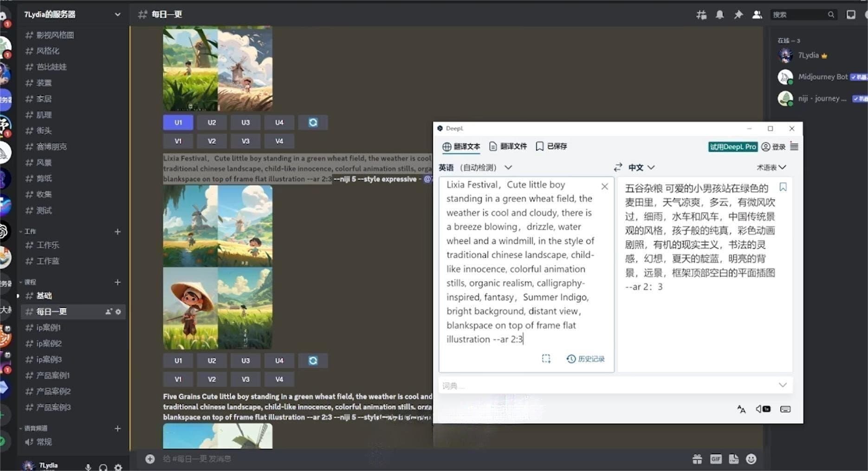Collapse the 7Lydia的服务器 server dropdown
Viewport: 868px width, 471px height.
click(118, 14)
